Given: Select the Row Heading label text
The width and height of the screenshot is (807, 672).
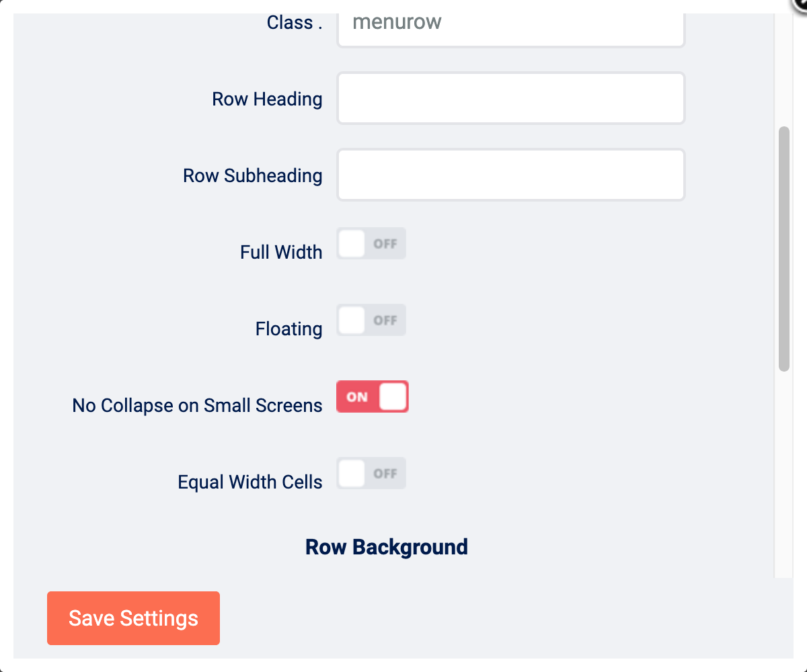Looking at the screenshot, I should 267,99.
